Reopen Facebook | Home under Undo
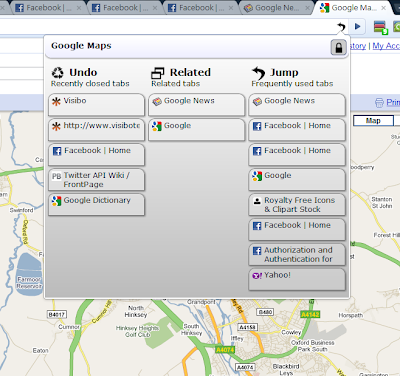 pos(96,154)
